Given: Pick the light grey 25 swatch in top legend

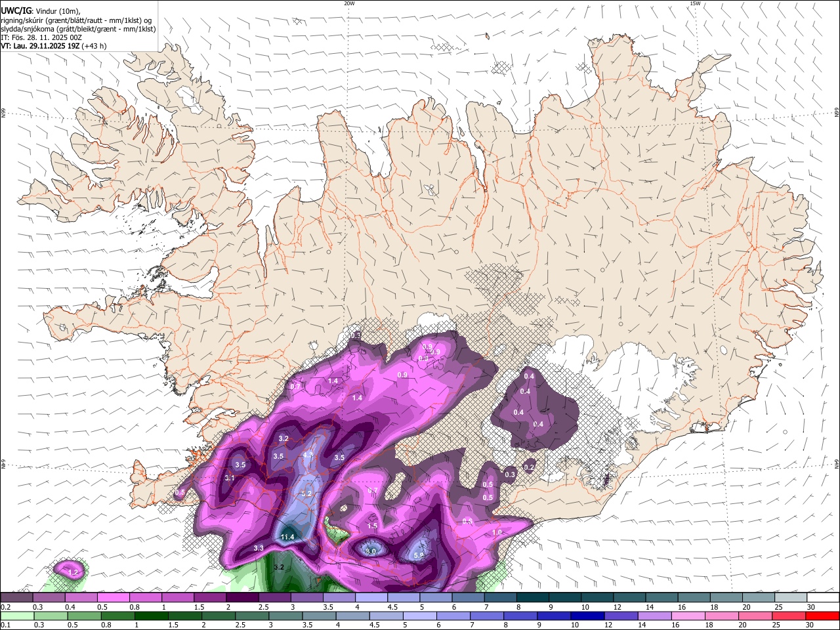Looking at the screenshot, I should pos(791,597).
